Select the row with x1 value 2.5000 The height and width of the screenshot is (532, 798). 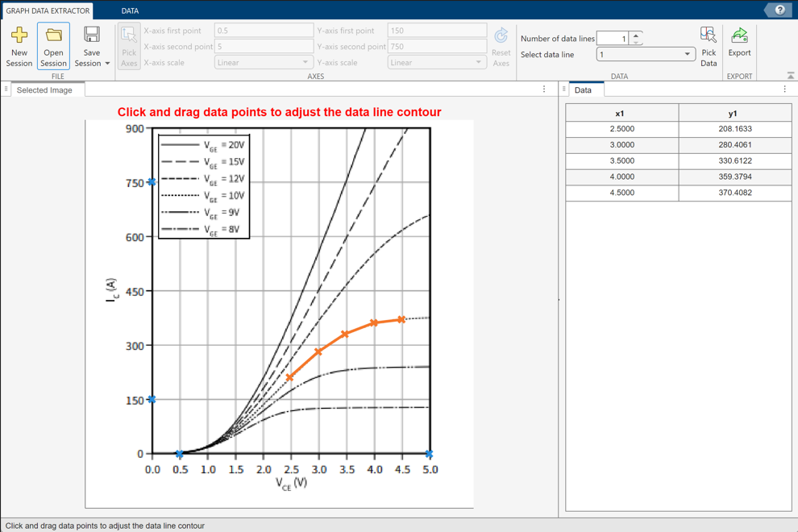click(621, 128)
